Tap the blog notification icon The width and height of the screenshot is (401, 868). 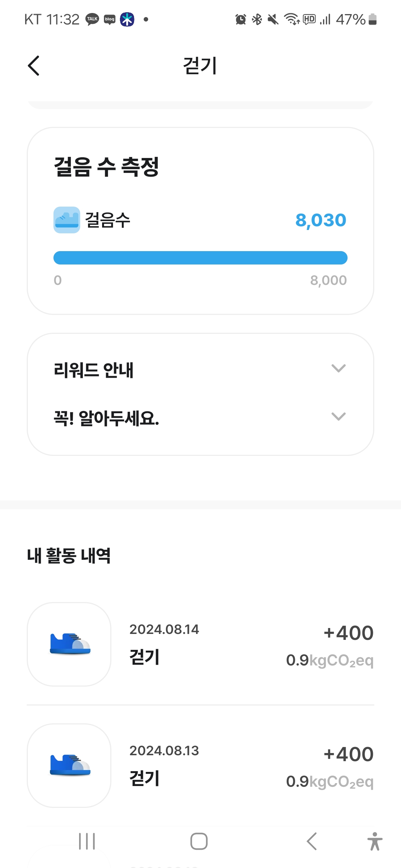coord(110,19)
